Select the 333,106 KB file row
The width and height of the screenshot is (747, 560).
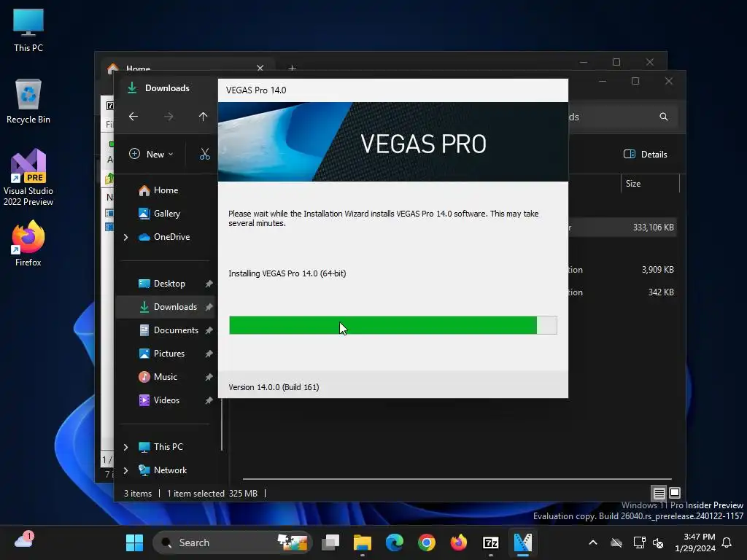[622, 227]
